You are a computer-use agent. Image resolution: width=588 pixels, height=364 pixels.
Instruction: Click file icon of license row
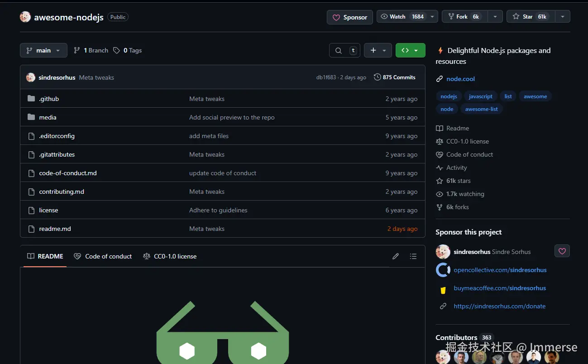tap(31, 210)
